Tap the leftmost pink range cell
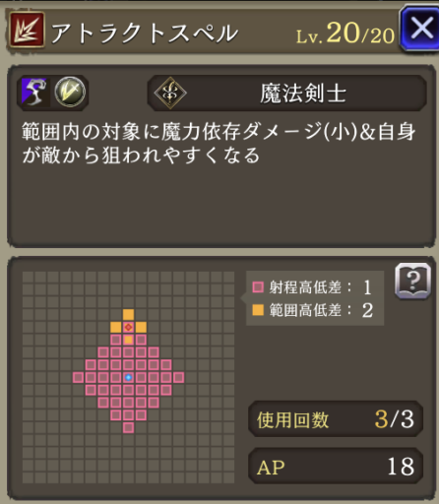 point(78,377)
